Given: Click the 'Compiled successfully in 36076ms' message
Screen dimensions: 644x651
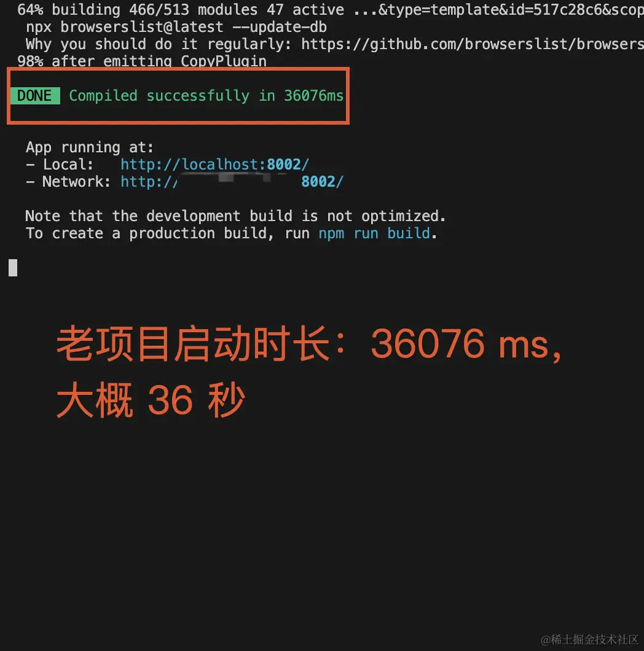Looking at the screenshot, I should (206, 95).
